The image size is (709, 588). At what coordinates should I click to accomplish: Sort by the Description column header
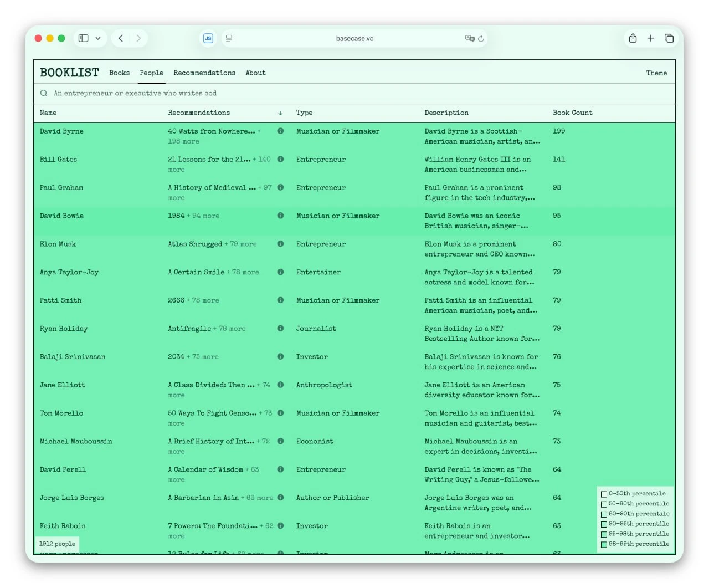click(x=446, y=113)
